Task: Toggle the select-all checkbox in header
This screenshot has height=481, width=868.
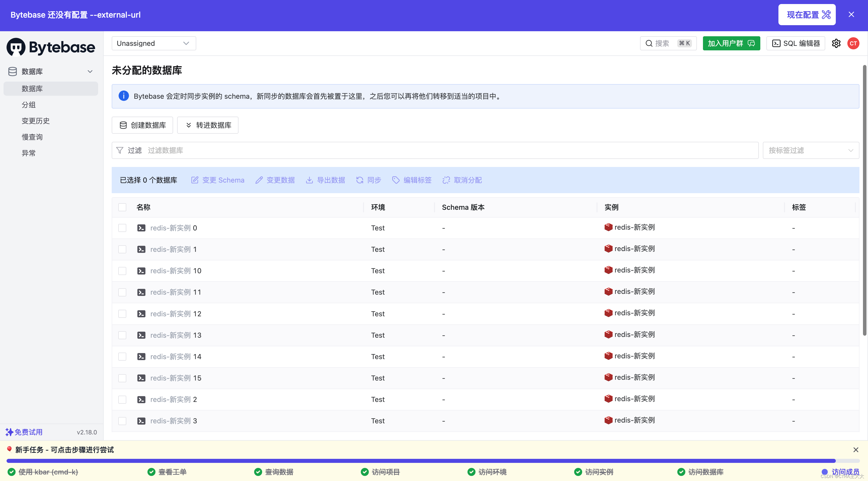Action: click(122, 207)
